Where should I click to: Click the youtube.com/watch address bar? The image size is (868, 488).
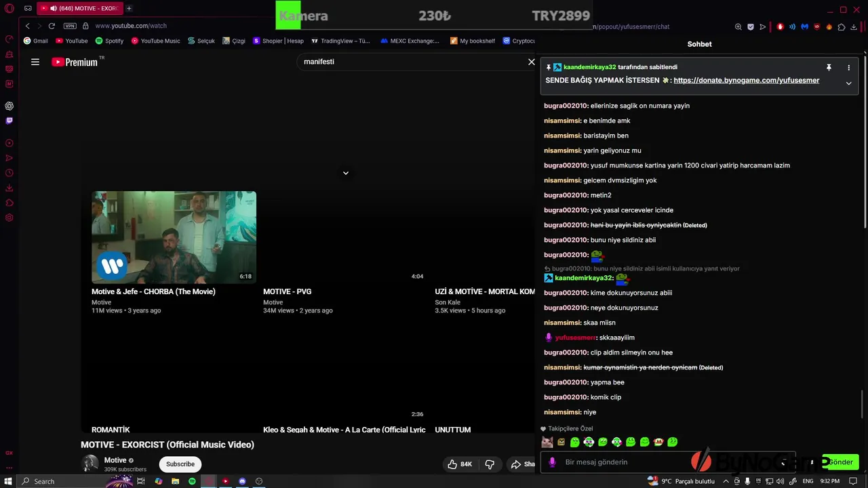pyautogui.click(x=131, y=26)
